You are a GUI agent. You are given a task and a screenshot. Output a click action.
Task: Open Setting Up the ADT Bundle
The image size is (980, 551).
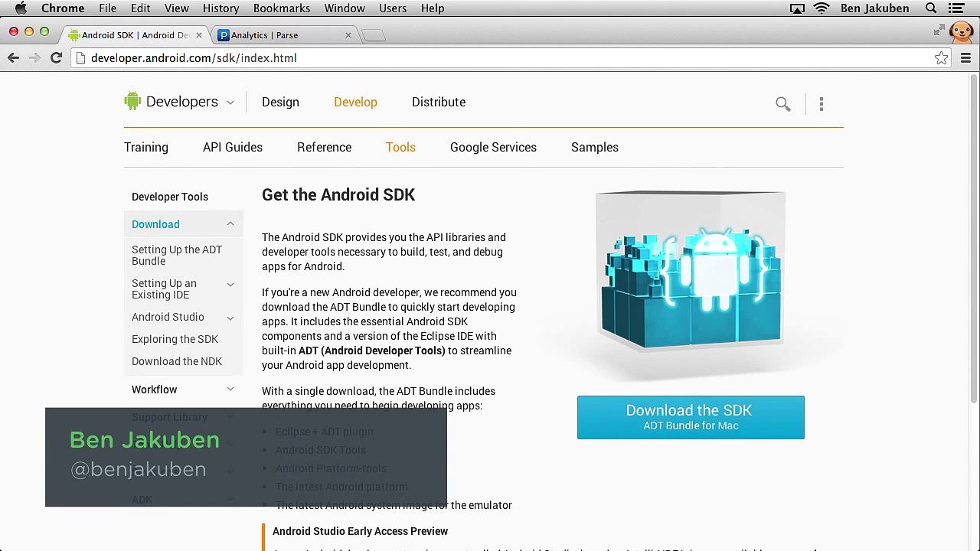click(x=177, y=255)
